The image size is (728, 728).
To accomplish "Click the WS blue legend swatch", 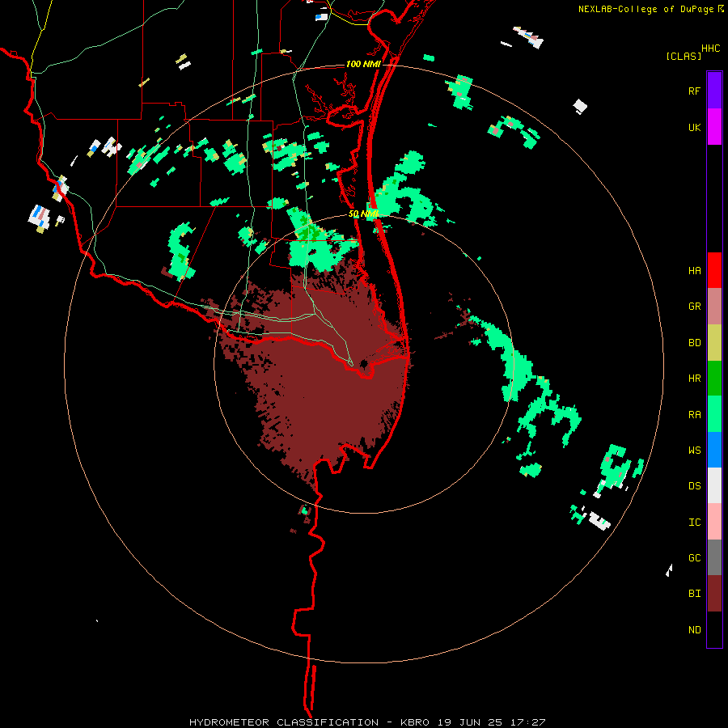I will [714, 450].
